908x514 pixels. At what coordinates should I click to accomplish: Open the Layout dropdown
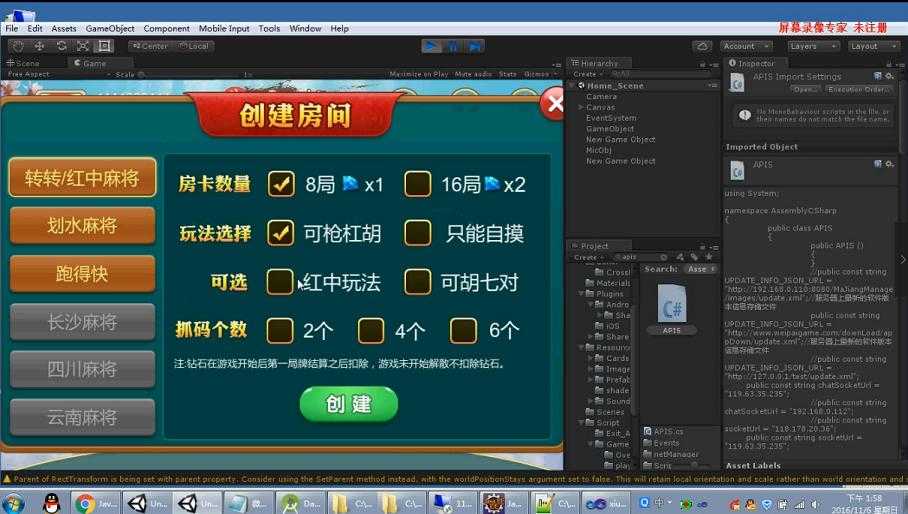(x=873, y=46)
